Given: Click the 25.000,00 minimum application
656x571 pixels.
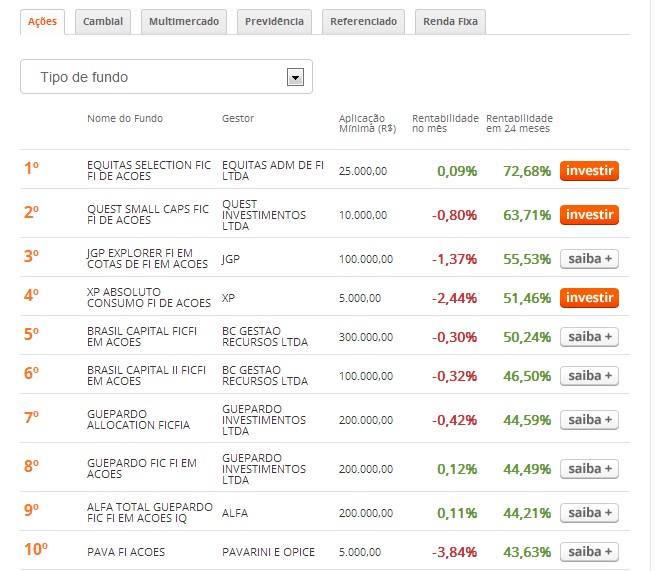Looking at the screenshot, I should click(x=363, y=171).
